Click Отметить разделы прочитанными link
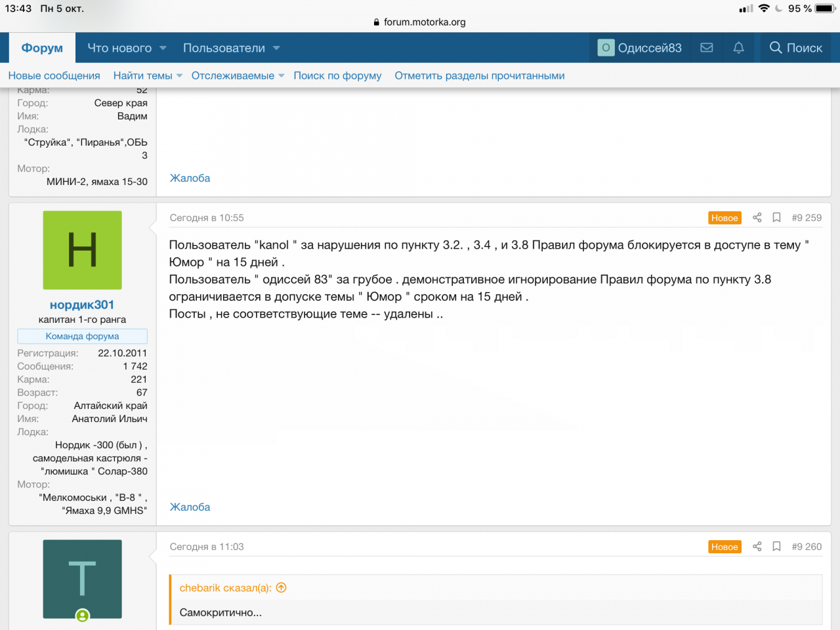The height and width of the screenshot is (630, 840). (x=479, y=75)
